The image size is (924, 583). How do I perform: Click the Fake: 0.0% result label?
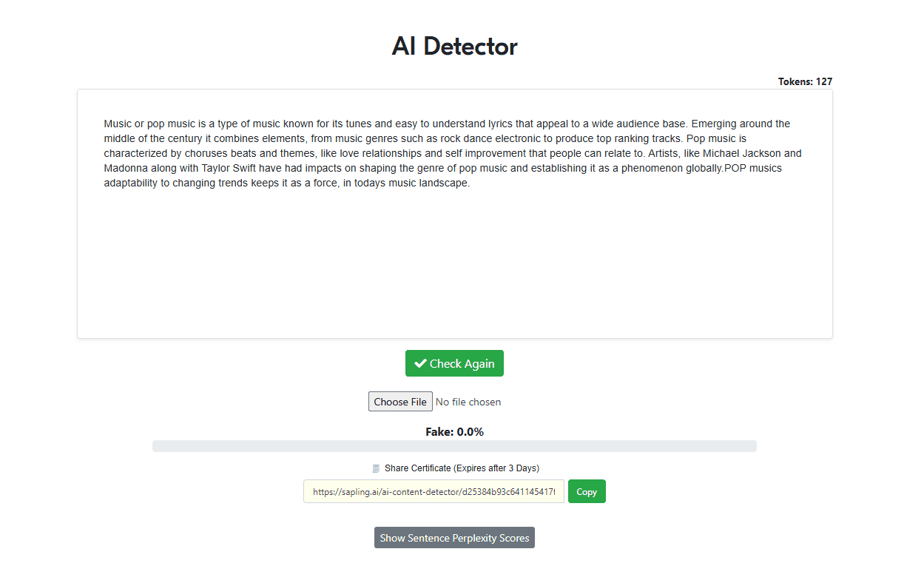pos(454,431)
